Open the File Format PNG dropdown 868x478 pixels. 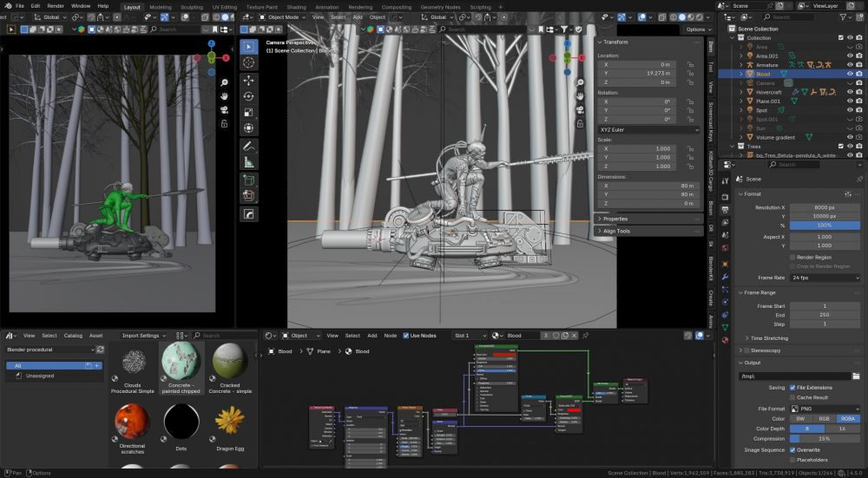click(x=825, y=409)
